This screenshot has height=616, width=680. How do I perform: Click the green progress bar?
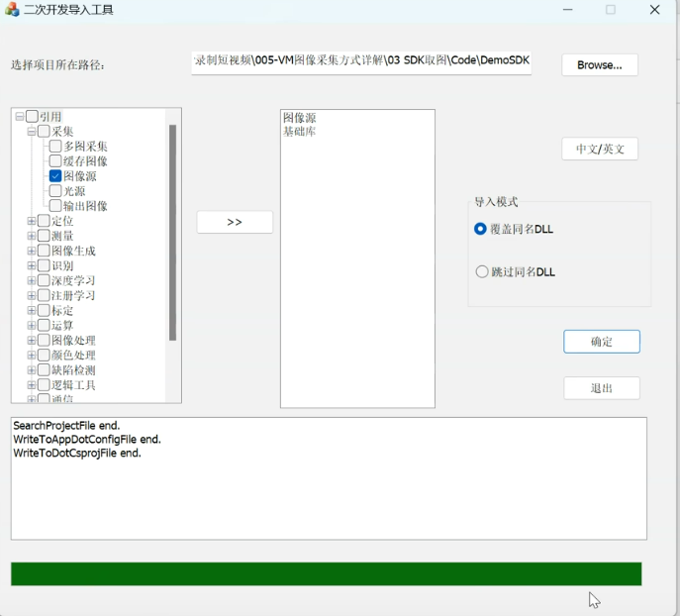tap(326, 574)
